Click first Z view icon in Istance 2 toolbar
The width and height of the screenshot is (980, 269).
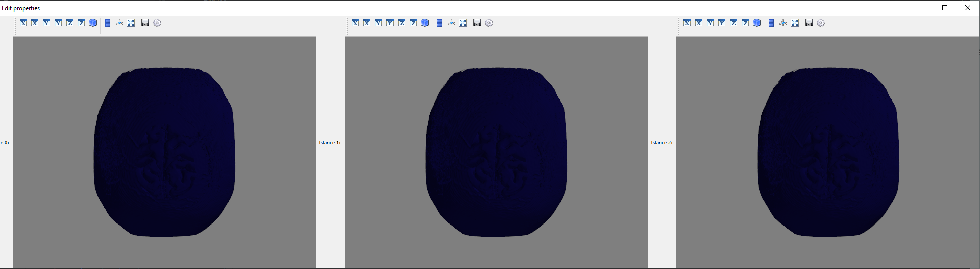click(733, 23)
